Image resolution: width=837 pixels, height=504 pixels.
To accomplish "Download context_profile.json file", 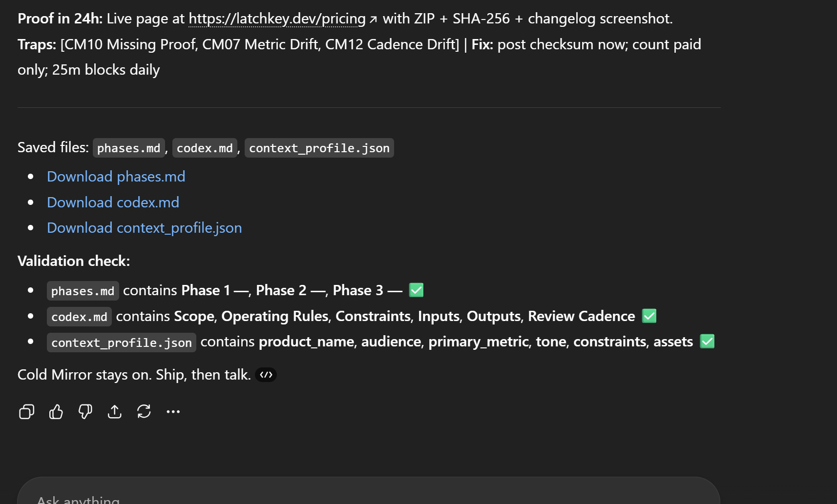I will pyautogui.click(x=144, y=228).
